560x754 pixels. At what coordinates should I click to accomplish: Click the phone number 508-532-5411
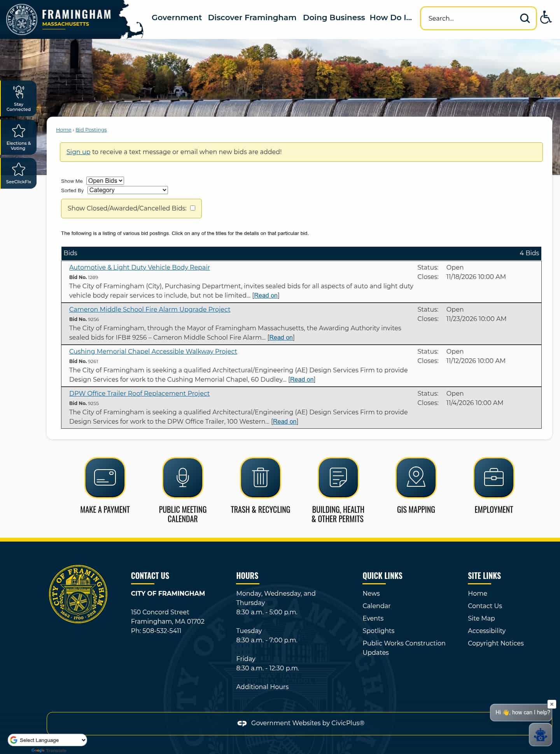[x=162, y=631]
